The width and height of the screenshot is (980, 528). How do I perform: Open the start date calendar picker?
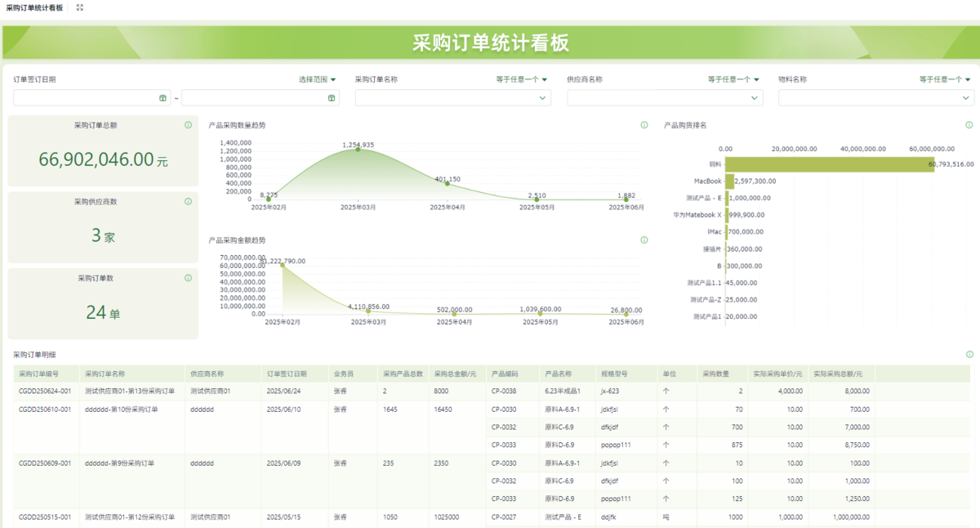163,98
